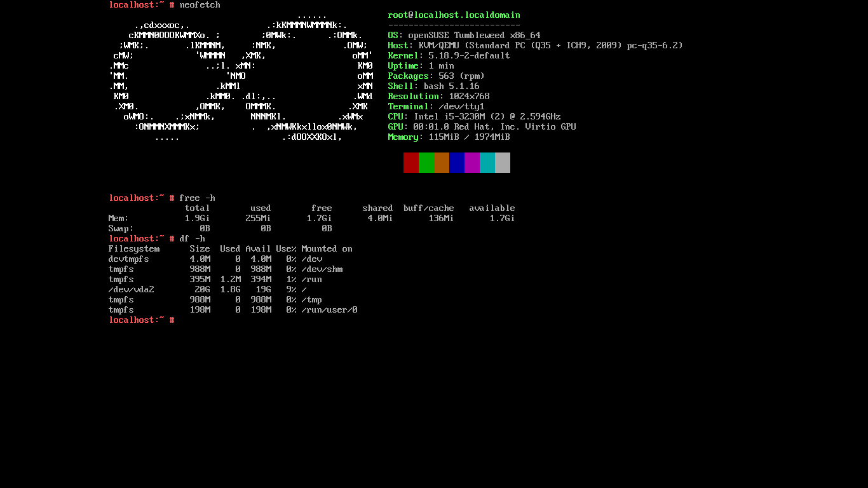Click the 'neofetch' command text
The width and height of the screenshot is (868, 488).
point(200,5)
